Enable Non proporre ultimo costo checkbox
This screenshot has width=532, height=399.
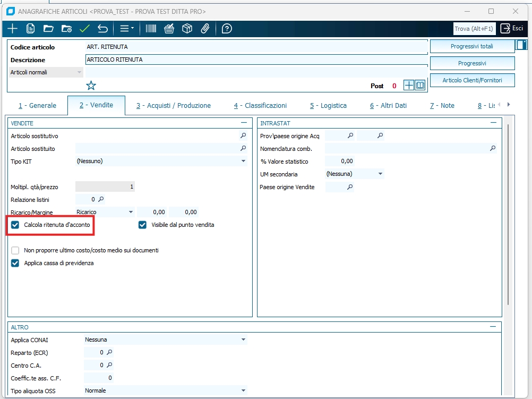(15, 250)
